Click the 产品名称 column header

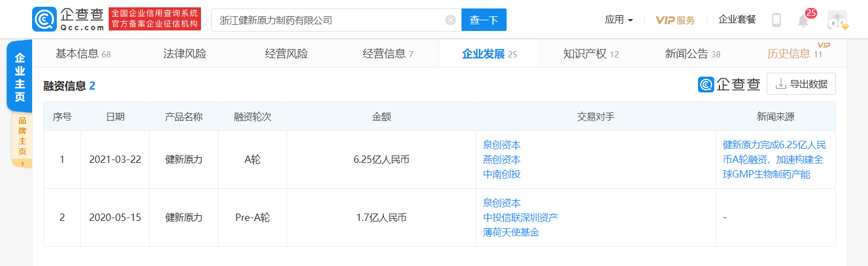point(184,117)
